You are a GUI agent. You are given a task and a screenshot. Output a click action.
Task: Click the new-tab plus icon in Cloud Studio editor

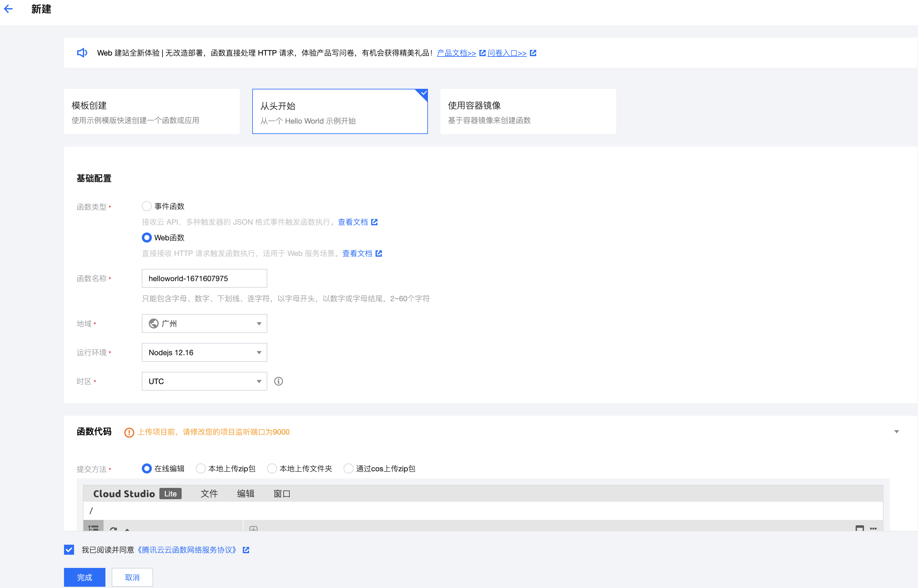[254, 528]
